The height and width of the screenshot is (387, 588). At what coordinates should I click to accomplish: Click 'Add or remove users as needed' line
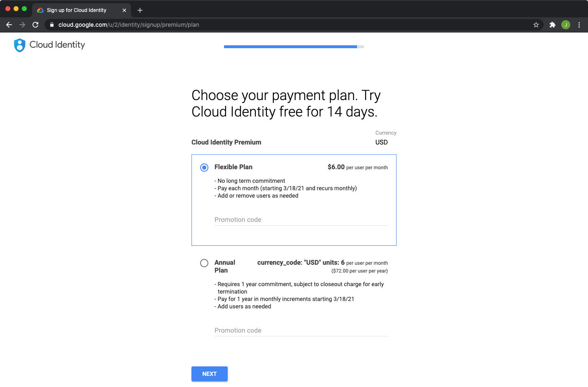257,196
